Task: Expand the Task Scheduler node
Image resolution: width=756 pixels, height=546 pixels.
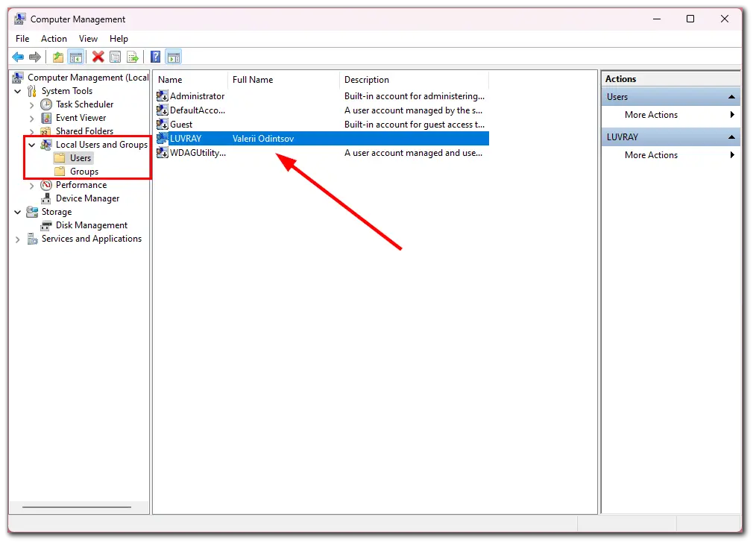Action: tap(31, 104)
